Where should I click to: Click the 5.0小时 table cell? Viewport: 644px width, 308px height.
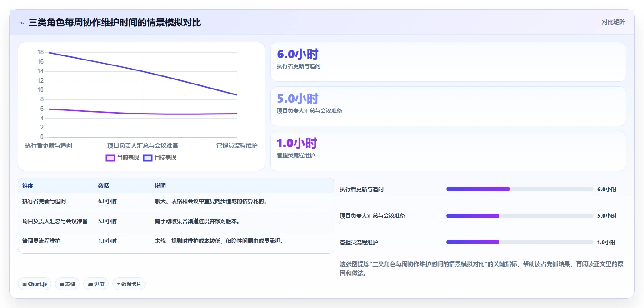pyautogui.click(x=107, y=221)
